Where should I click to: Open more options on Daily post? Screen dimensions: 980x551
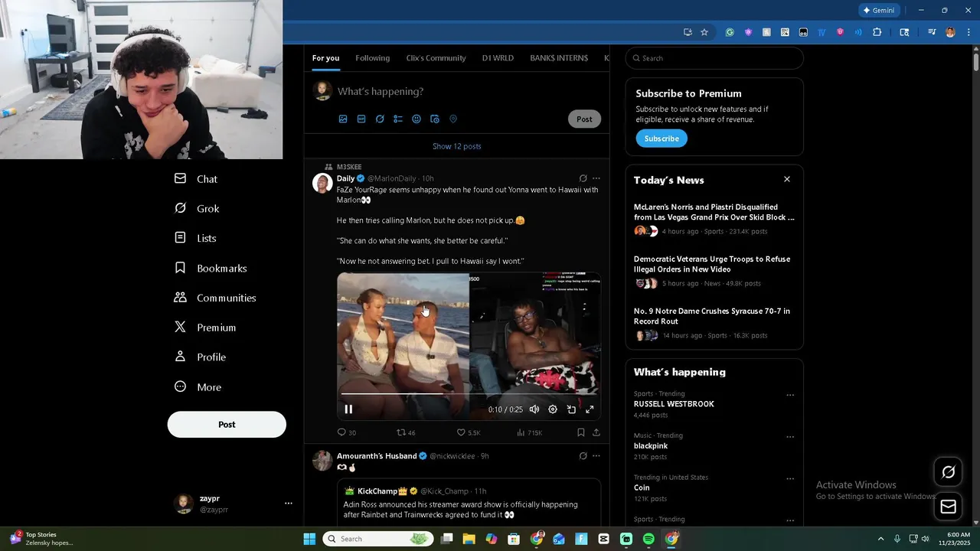[596, 178]
